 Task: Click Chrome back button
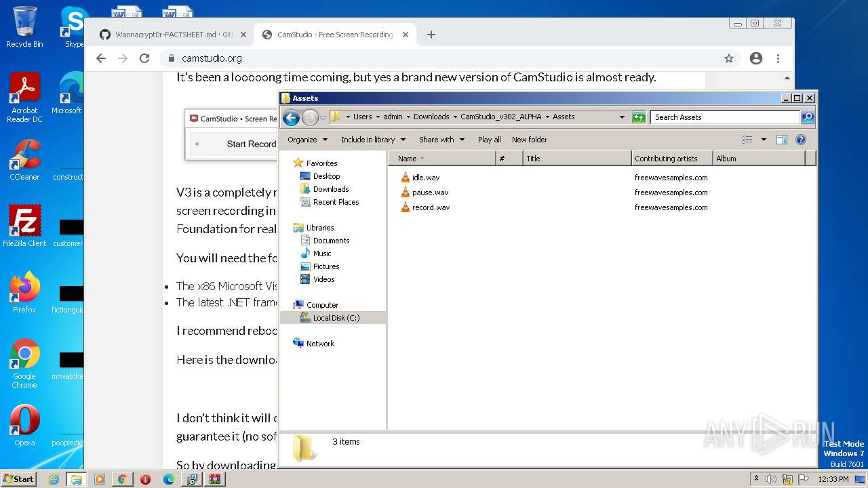[101, 58]
